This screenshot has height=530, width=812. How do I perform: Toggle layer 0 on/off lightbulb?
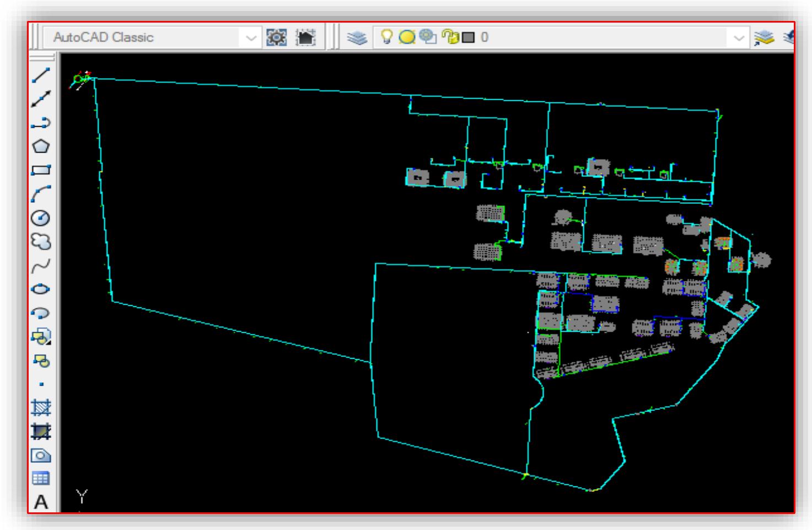coord(387,37)
